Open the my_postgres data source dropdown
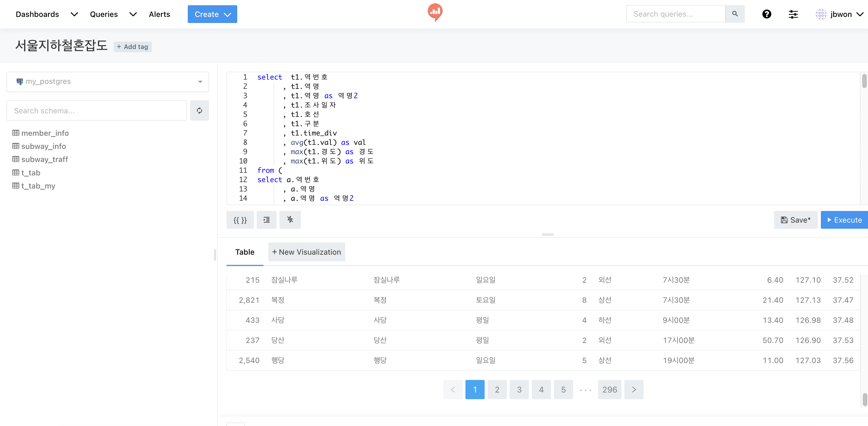This screenshot has width=868, height=426. tap(107, 82)
